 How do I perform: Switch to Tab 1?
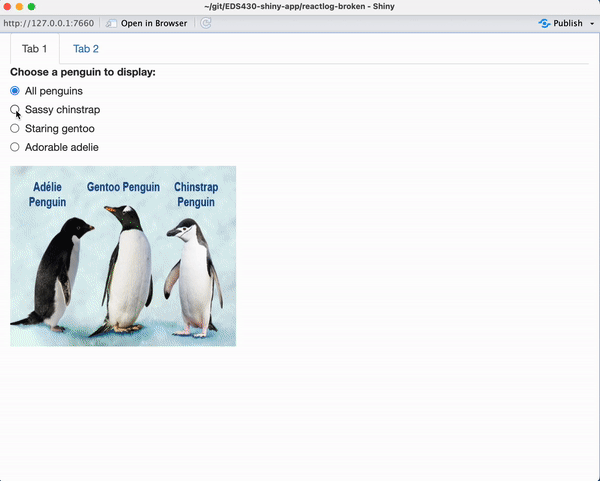35,49
